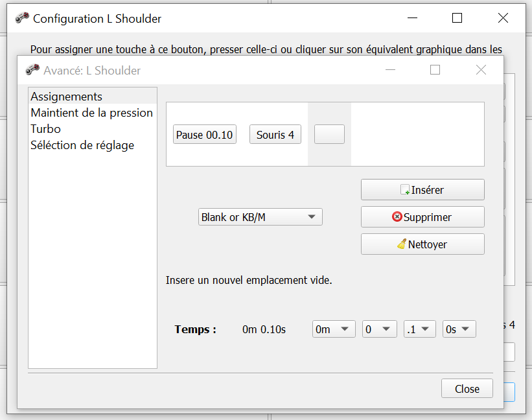Select the empty assignment slot
The height and width of the screenshot is (420, 532).
point(329,134)
